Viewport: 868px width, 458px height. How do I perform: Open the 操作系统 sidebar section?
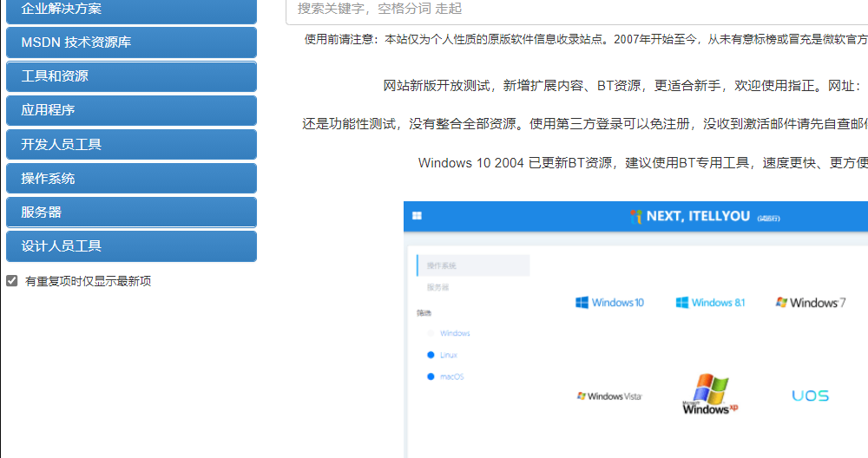(x=131, y=179)
